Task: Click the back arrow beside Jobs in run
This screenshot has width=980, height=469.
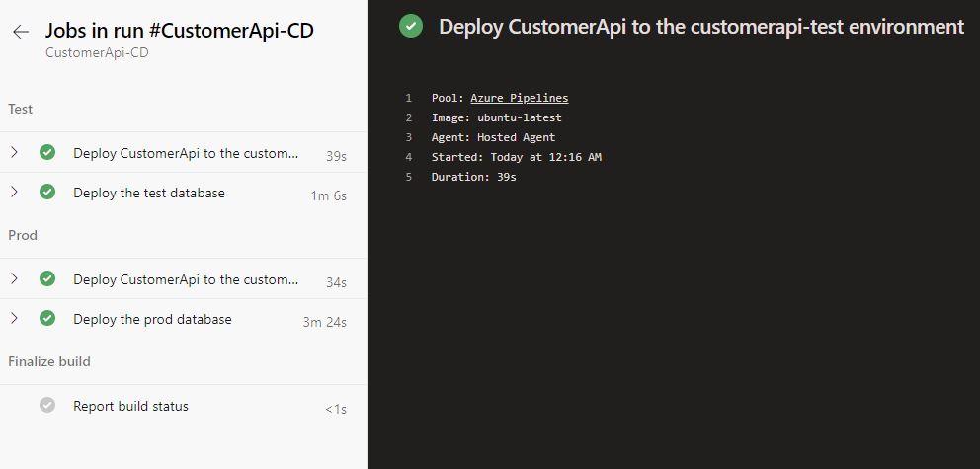Action: pos(21,32)
